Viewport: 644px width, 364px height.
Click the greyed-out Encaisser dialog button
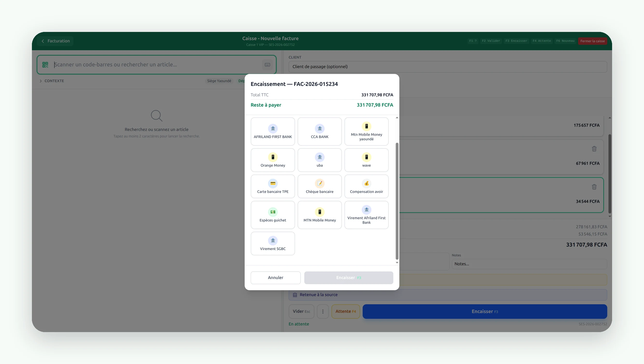349,278
